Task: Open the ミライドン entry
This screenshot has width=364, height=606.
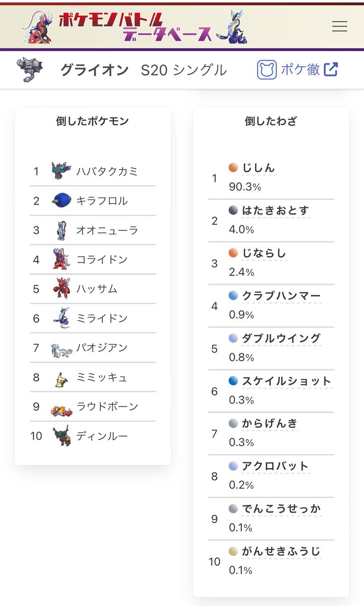Action: click(93, 318)
